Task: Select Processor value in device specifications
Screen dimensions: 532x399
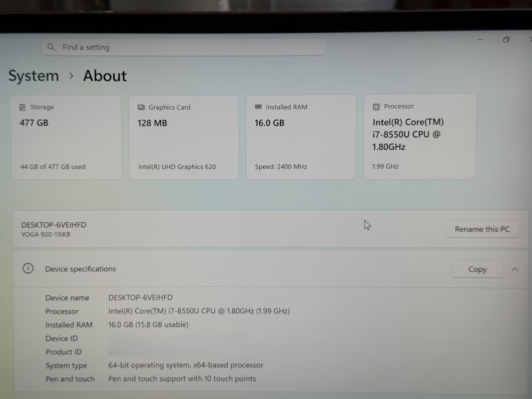Action: (199, 311)
